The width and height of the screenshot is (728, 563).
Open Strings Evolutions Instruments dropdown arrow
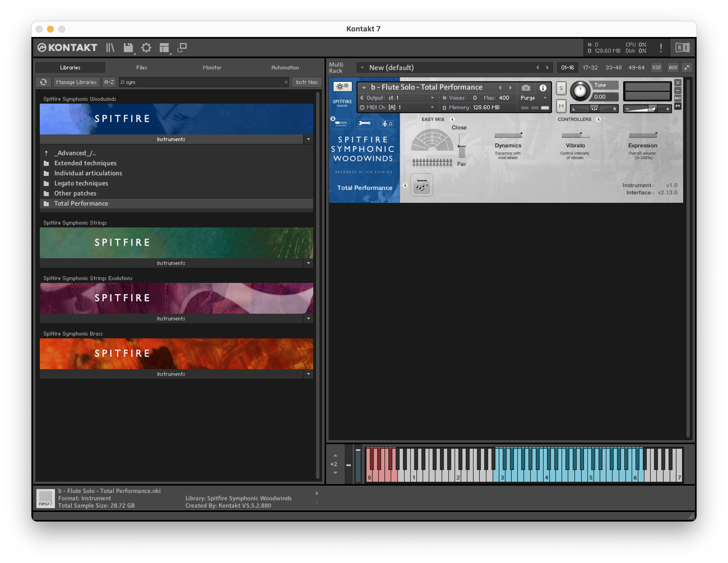[x=308, y=319]
